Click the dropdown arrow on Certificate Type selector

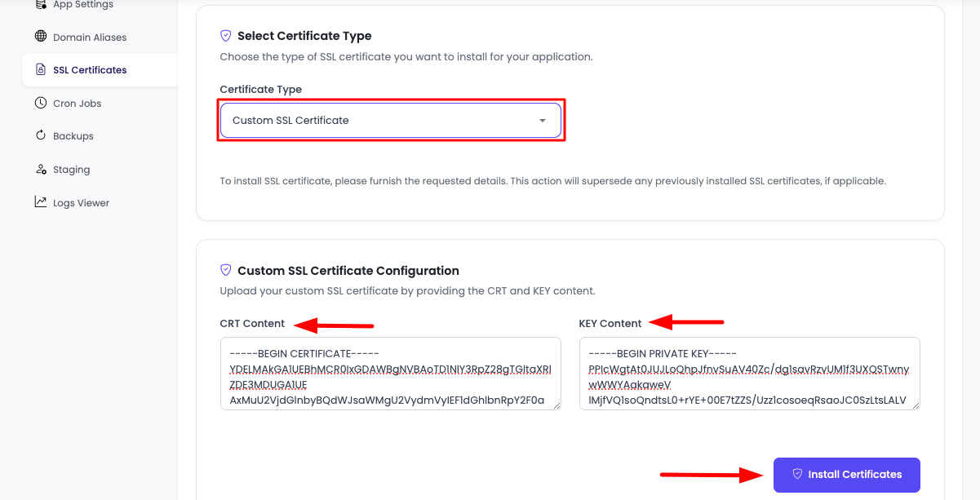(542, 119)
